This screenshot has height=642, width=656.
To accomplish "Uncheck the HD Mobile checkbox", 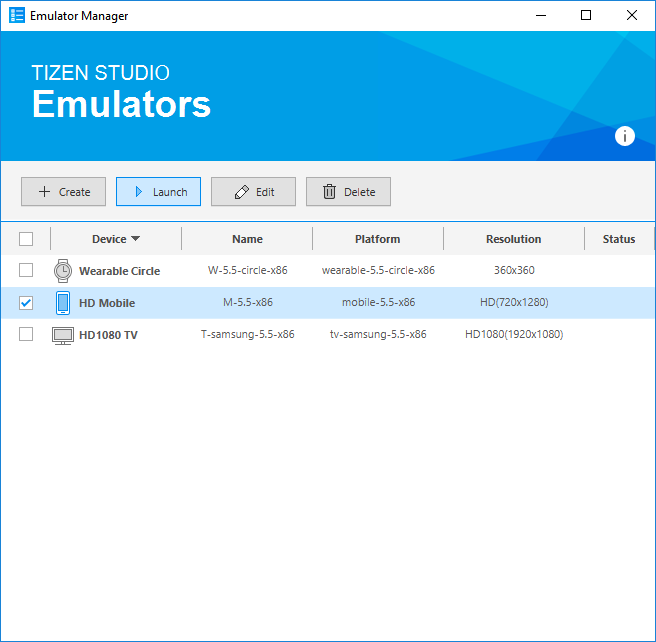I will [26, 303].
